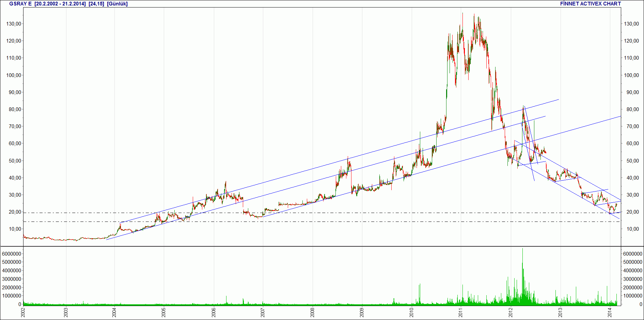Screen dimensions: 644x320
Task: Open the FİNNET ACTIVEX CHART label
Action: (x=591, y=4)
